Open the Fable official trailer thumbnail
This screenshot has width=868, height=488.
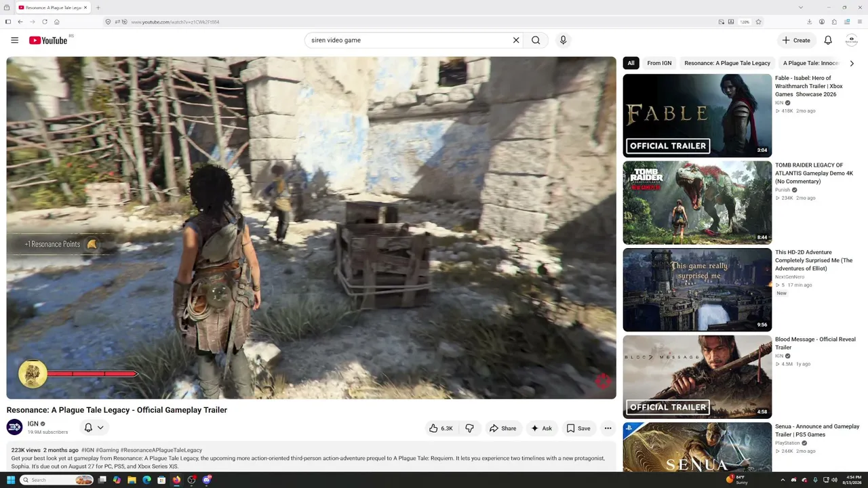click(697, 115)
